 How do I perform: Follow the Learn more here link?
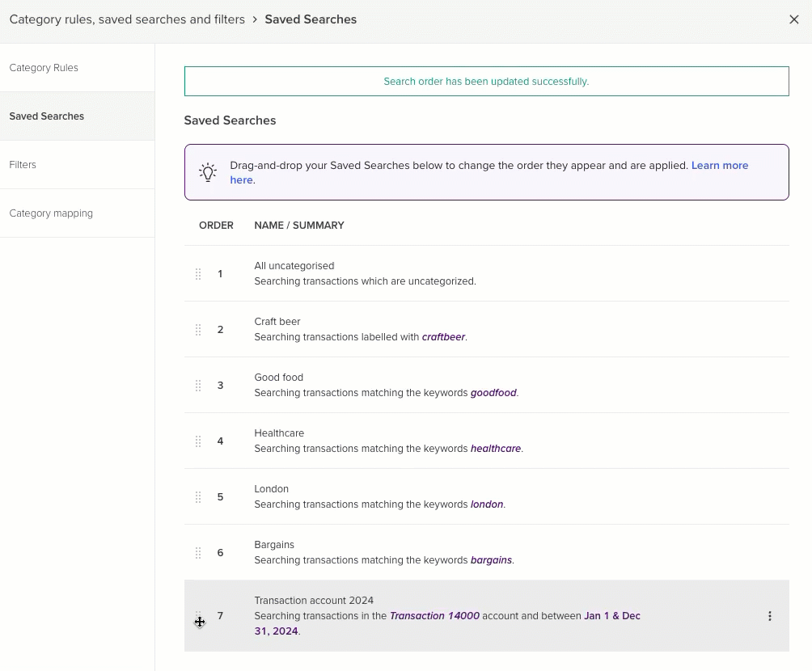tap(719, 166)
